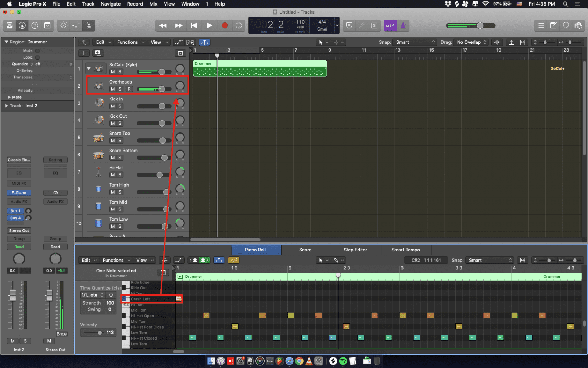
Task: Open the media Browsers button
Action: (578, 25)
